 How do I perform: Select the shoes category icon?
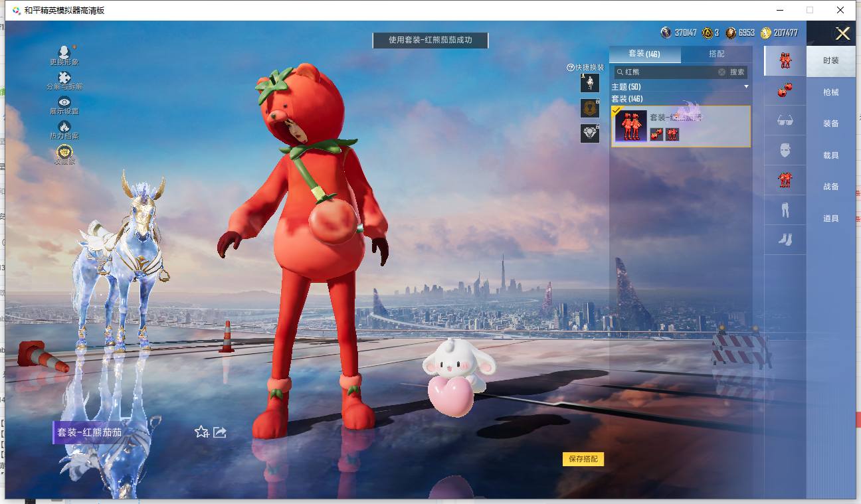(x=785, y=240)
